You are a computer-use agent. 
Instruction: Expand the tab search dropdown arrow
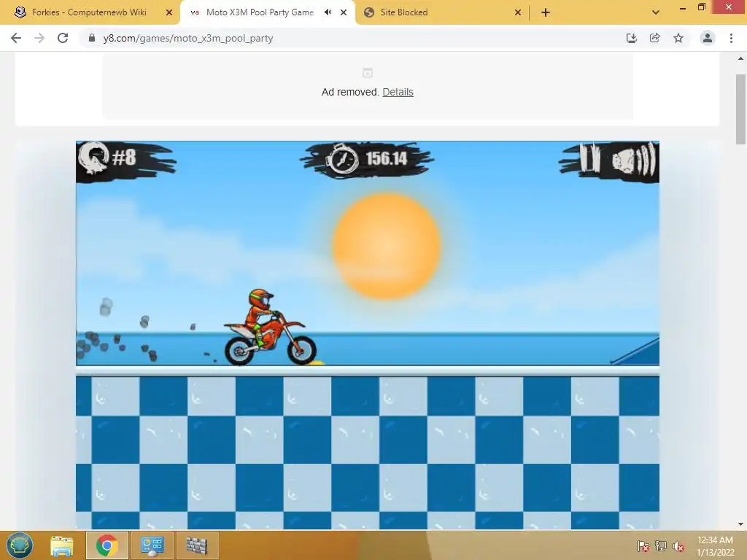coord(656,12)
